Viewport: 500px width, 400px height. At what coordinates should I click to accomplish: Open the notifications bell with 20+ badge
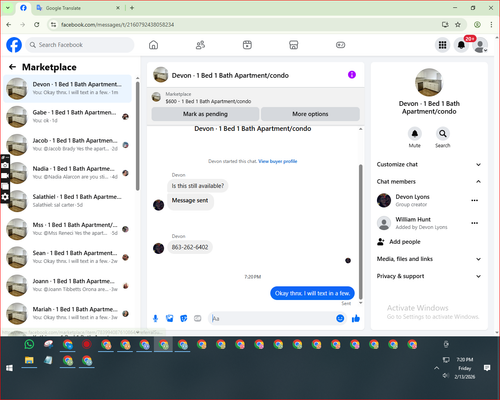coord(461,45)
